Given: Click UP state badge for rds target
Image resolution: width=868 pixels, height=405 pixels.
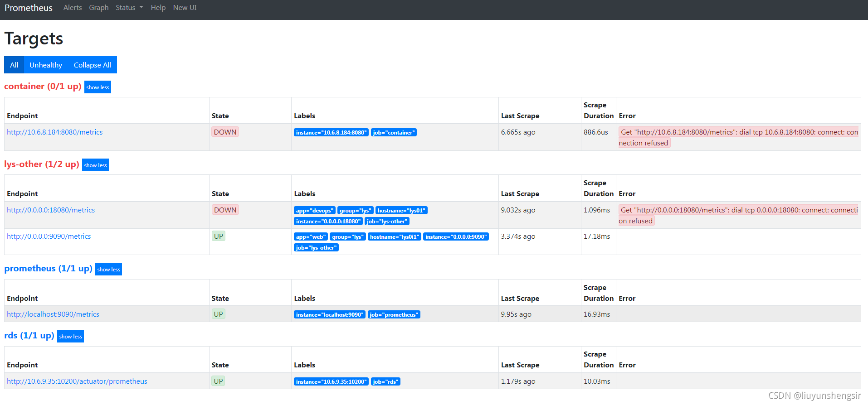Looking at the screenshot, I should (x=218, y=381).
